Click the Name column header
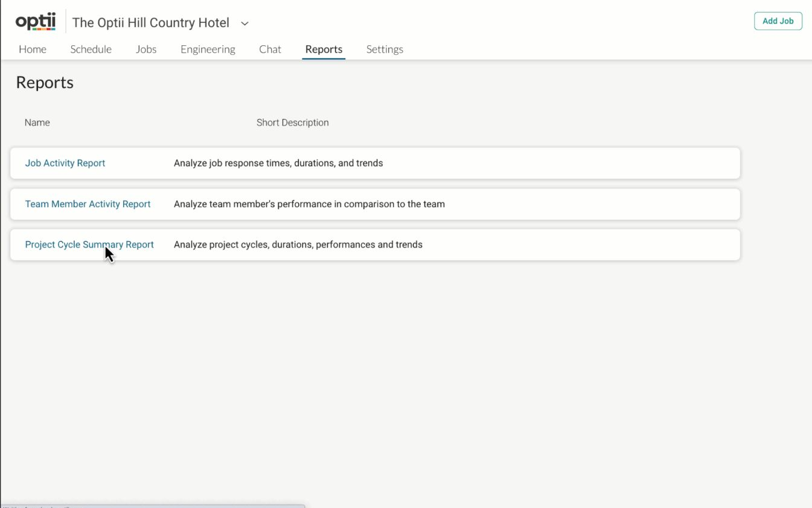This screenshot has height=508, width=812. [37, 123]
